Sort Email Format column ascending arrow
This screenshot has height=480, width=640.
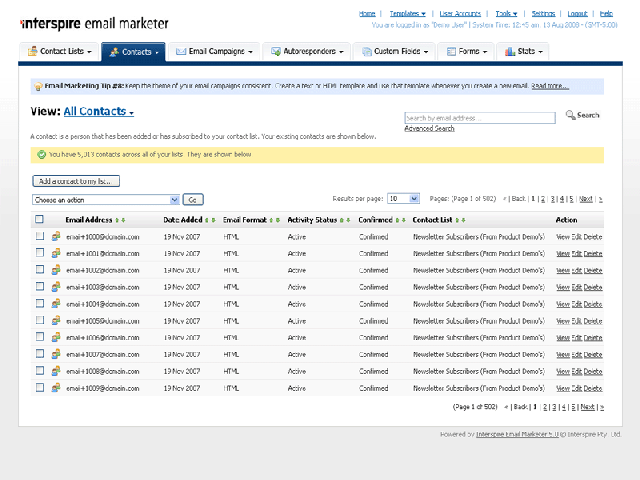(271, 220)
